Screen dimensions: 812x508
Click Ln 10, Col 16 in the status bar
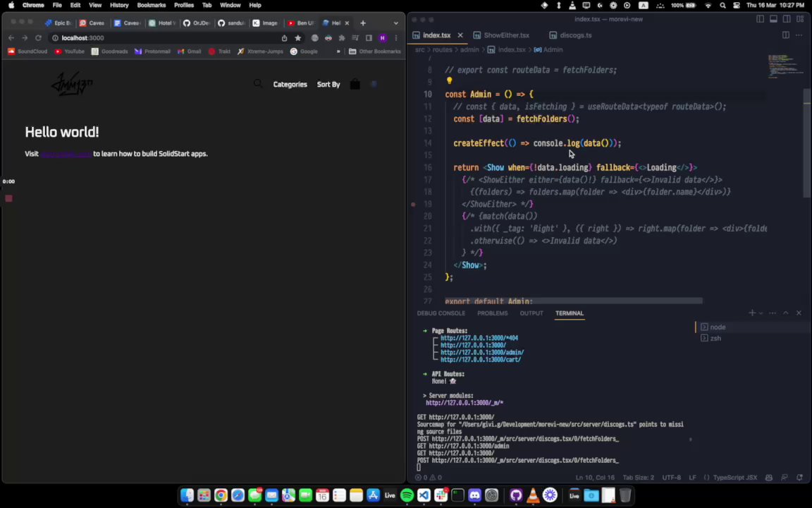tap(595, 478)
